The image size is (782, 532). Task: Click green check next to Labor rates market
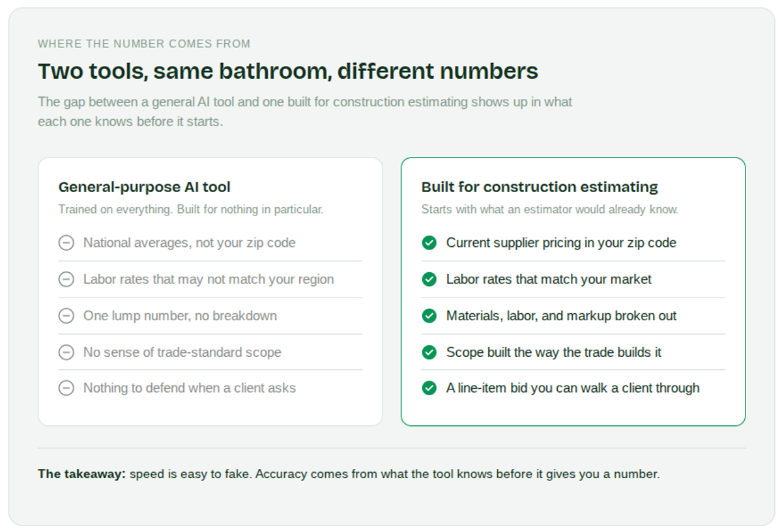(x=429, y=279)
